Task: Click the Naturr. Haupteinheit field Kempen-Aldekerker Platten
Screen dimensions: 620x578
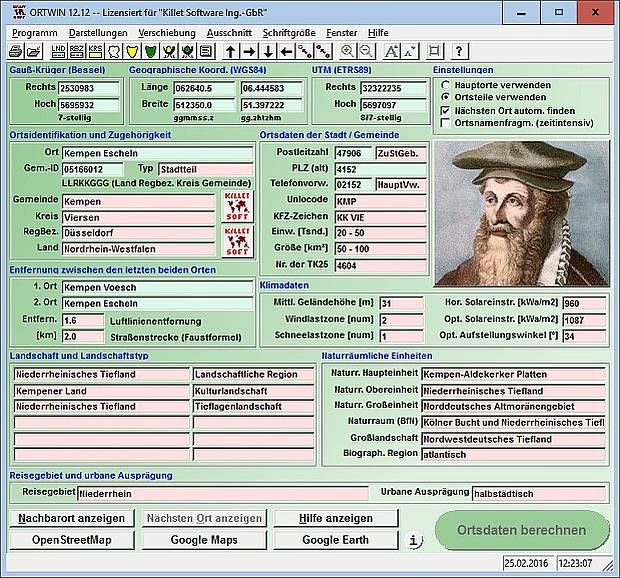Action: tap(514, 374)
